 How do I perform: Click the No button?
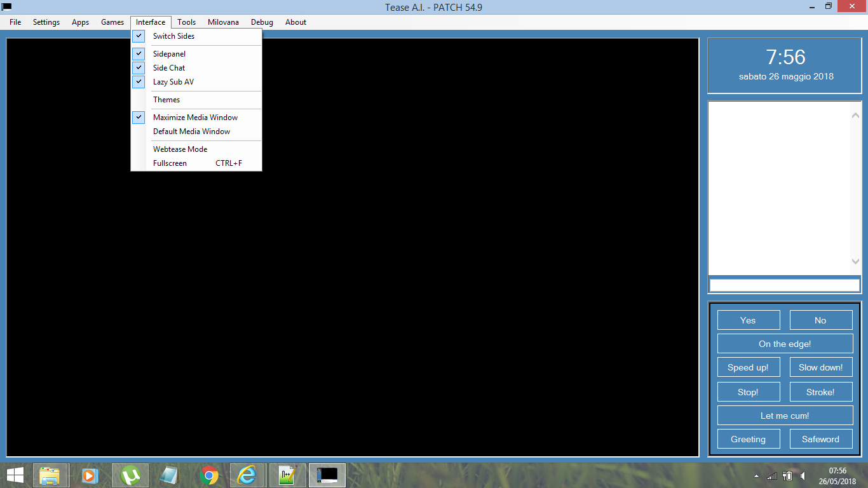821,320
